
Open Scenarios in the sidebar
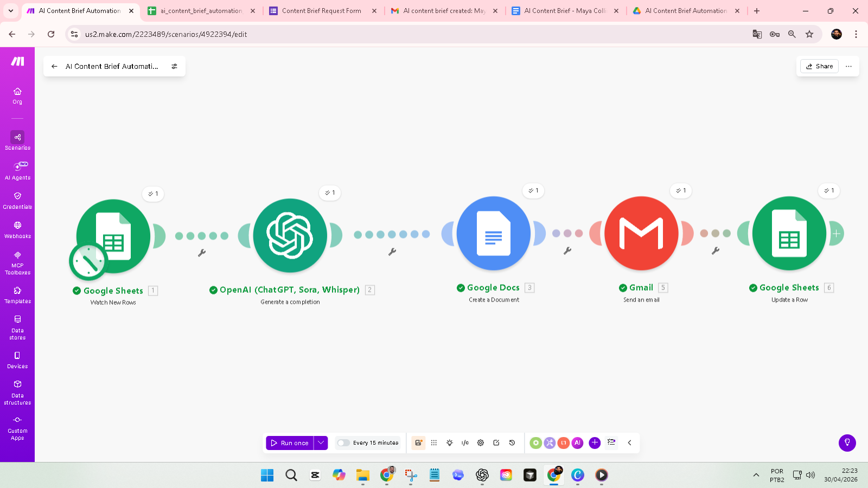click(x=17, y=141)
